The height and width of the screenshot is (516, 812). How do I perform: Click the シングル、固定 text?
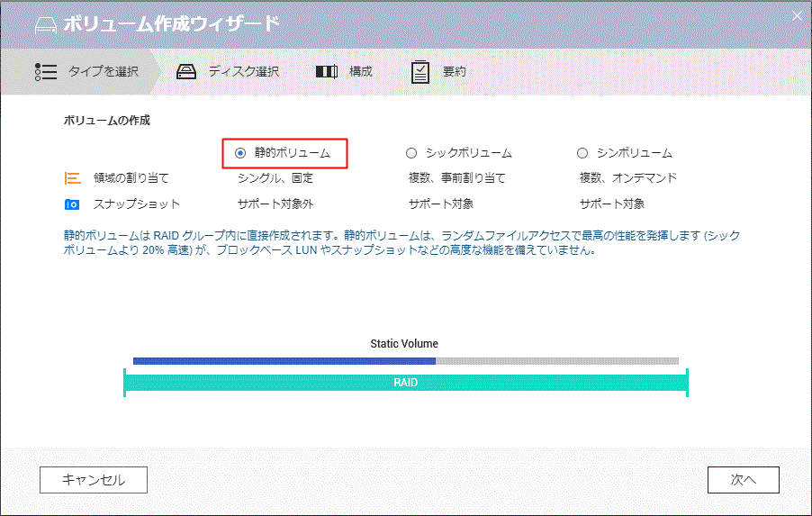pos(275,178)
